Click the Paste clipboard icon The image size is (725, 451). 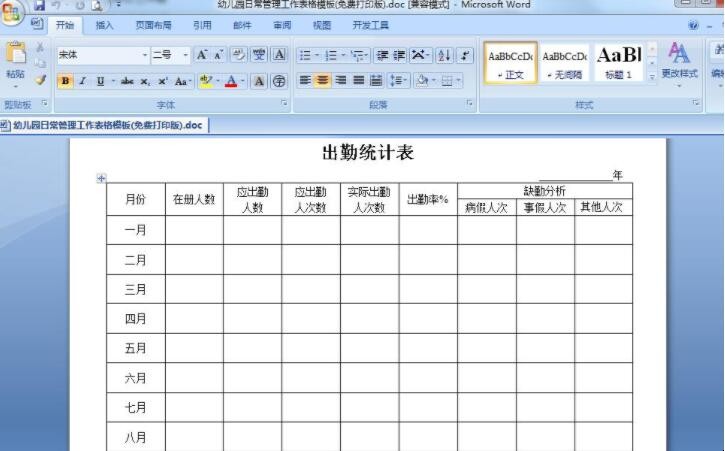click(x=15, y=56)
